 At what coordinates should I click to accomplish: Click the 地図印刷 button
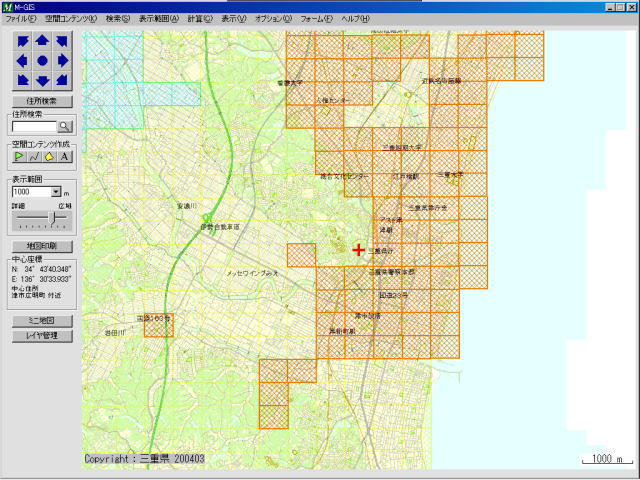tap(42, 245)
